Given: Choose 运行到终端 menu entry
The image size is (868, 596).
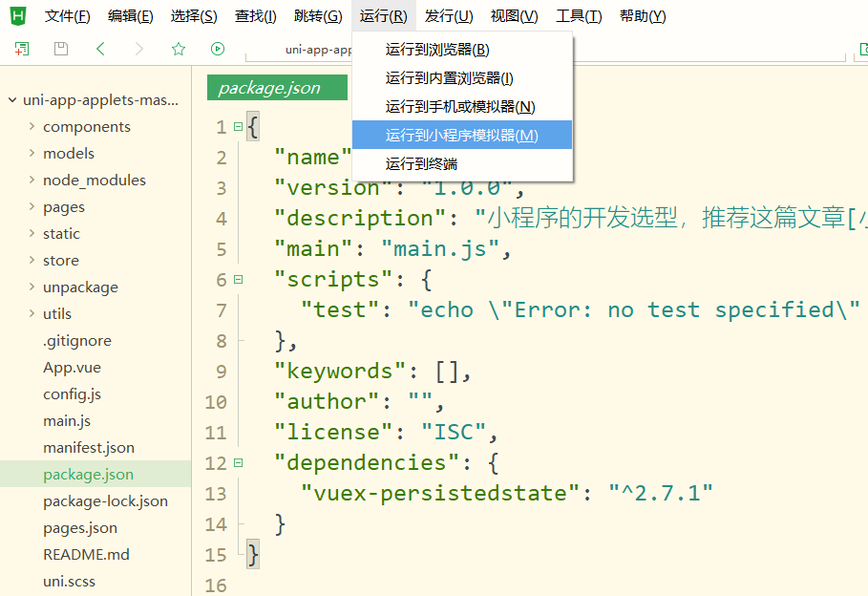Looking at the screenshot, I should coord(461,164).
